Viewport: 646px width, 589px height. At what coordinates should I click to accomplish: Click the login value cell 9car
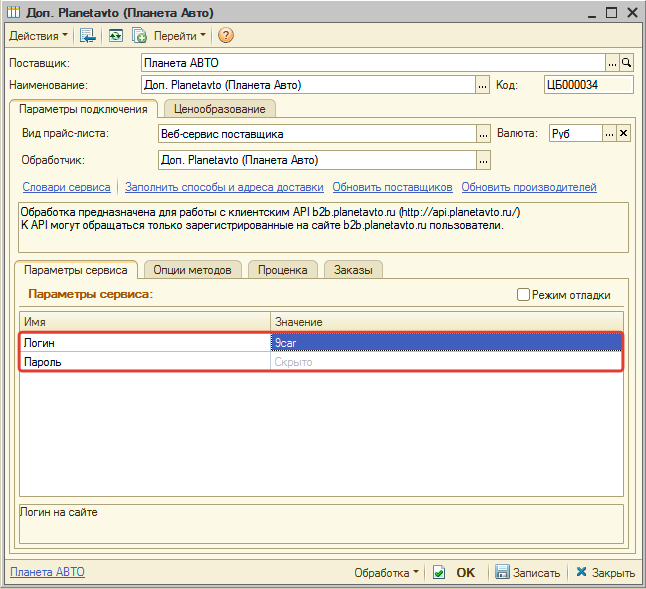coord(446,343)
